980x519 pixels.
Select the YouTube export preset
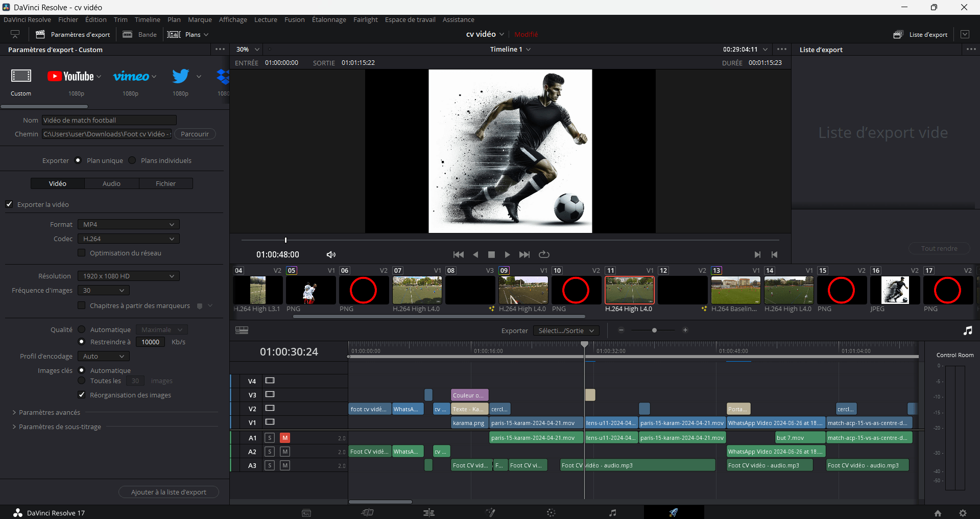tap(70, 77)
